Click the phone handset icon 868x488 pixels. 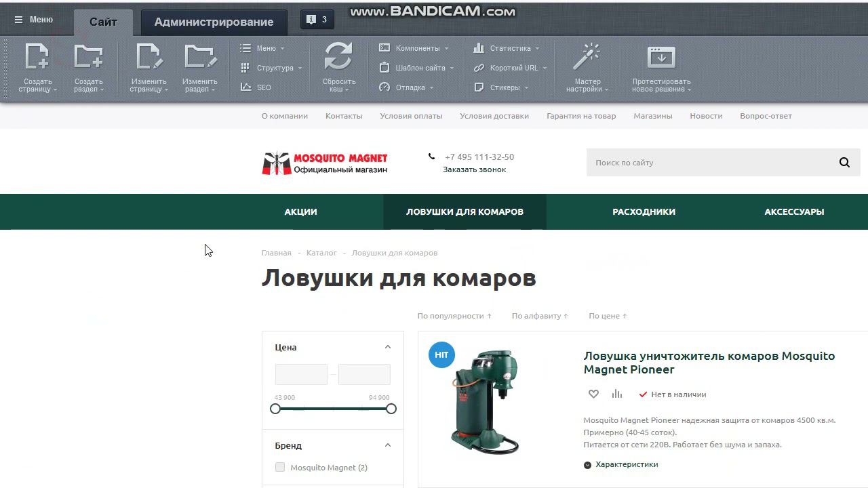pyautogui.click(x=431, y=157)
